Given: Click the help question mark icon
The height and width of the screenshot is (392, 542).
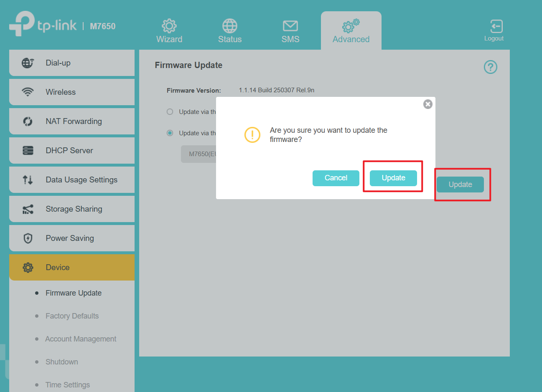Looking at the screenshot, I should pos(490,67).
